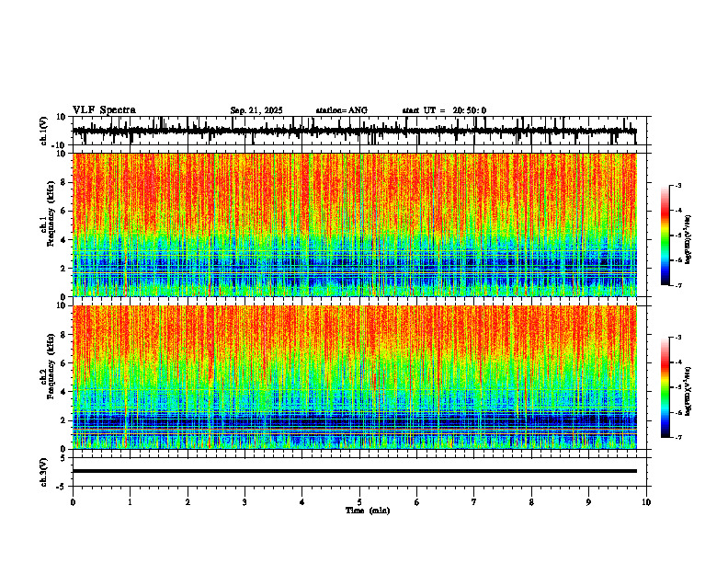Viewport: 728px width, 563px height.
Task: Click the log(PSD) label beside ch.2 color bar
Action: pos(688,391)
